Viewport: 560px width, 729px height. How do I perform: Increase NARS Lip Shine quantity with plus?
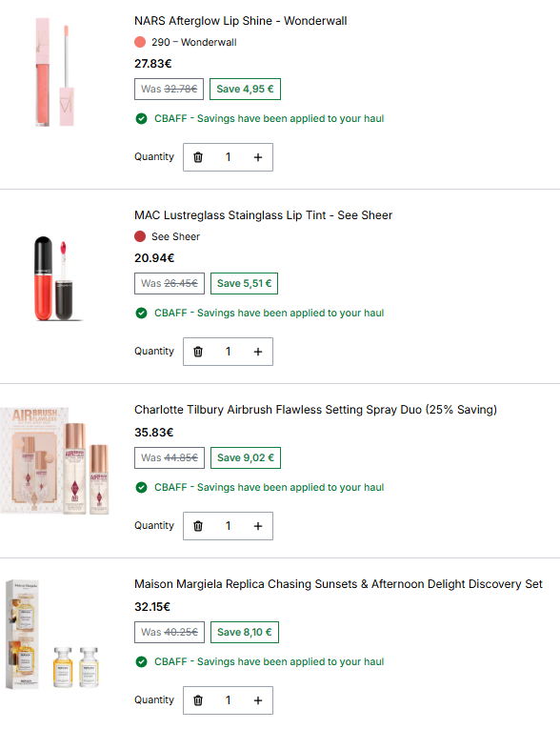tap(258, 157)
